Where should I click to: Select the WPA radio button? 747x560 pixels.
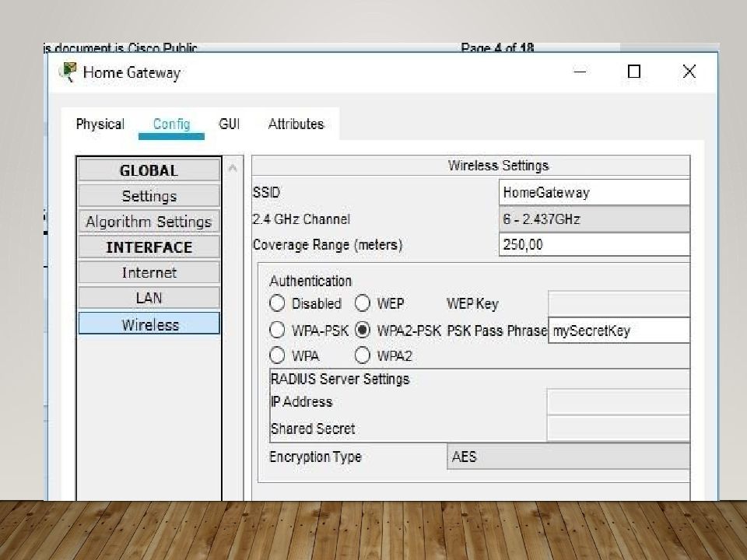tap(277, 355)
